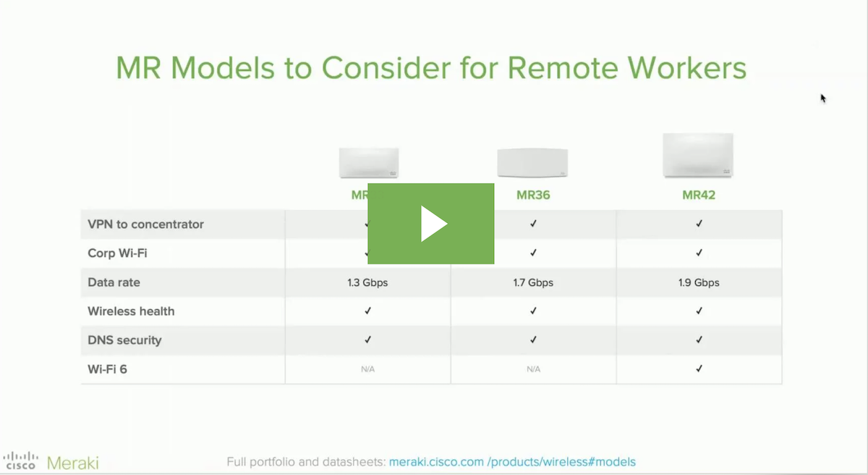868x475 pixels.
Task: Click the VPN to concentrator row label
Action: pyautogui.click(x=145, y=224)
